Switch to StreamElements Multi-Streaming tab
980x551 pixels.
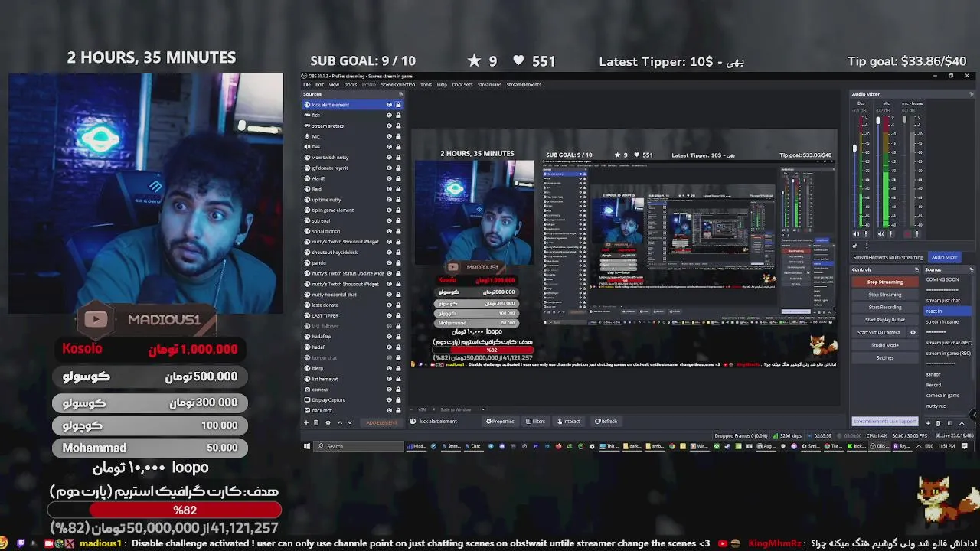(888, 257)
